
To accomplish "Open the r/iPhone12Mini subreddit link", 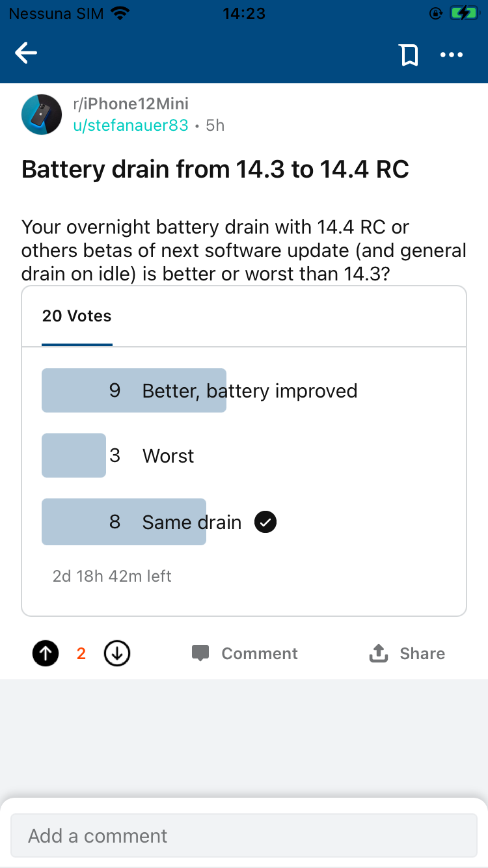I will pos(131,103).
